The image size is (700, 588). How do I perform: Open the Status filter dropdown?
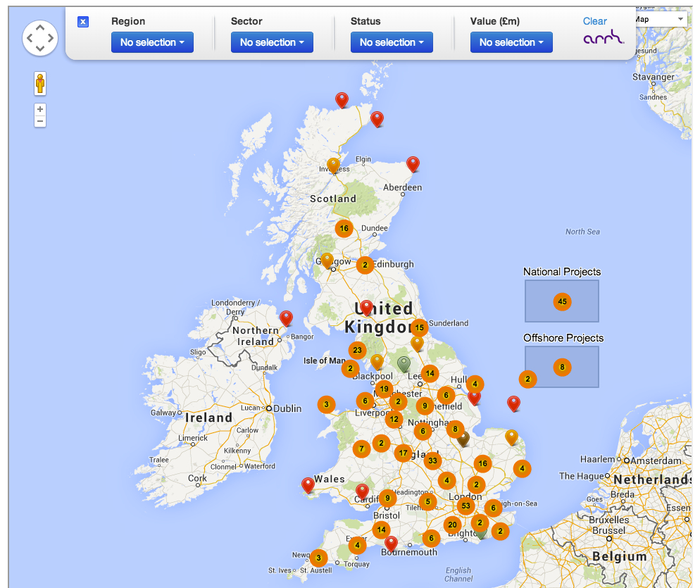pyautogui.click(x=392, y=42)
